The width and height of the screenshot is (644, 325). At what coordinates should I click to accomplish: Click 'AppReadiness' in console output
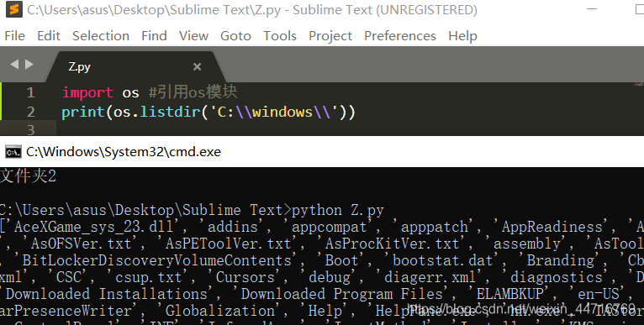552,227
